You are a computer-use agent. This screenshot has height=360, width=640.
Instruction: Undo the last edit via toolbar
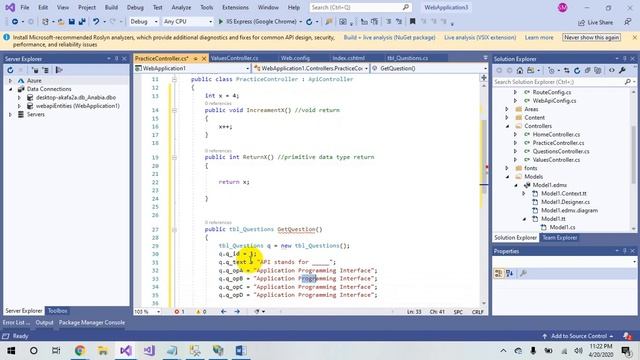pyautogui.click(x=96, y=22)
